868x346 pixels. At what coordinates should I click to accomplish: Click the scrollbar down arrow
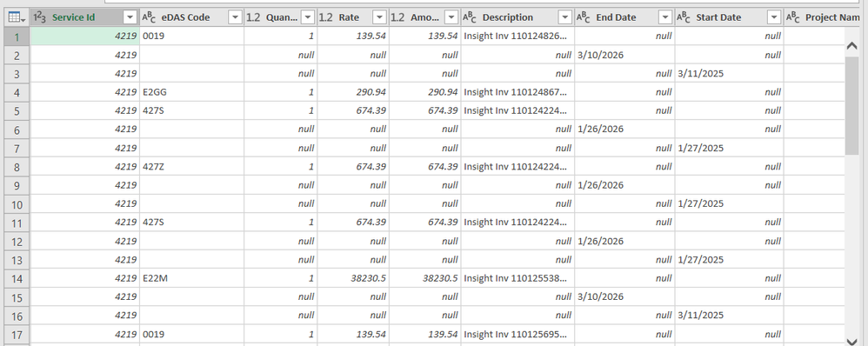pos(852,340)
